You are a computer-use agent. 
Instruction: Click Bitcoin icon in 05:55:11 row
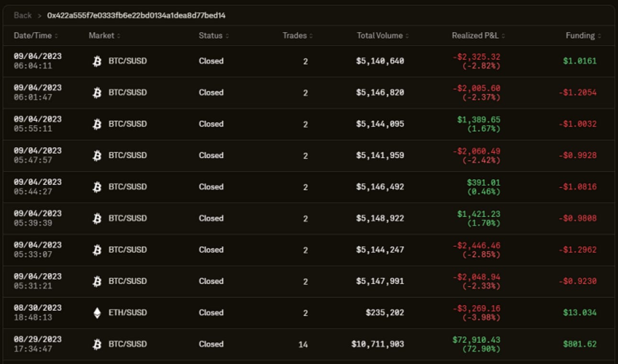tap(97, 124)
